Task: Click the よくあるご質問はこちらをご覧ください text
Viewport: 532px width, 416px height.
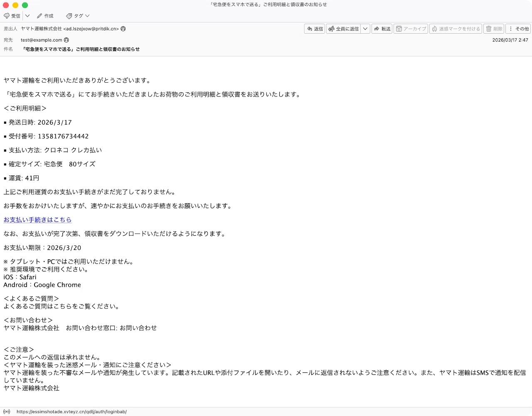Action: tap(62, 306)
